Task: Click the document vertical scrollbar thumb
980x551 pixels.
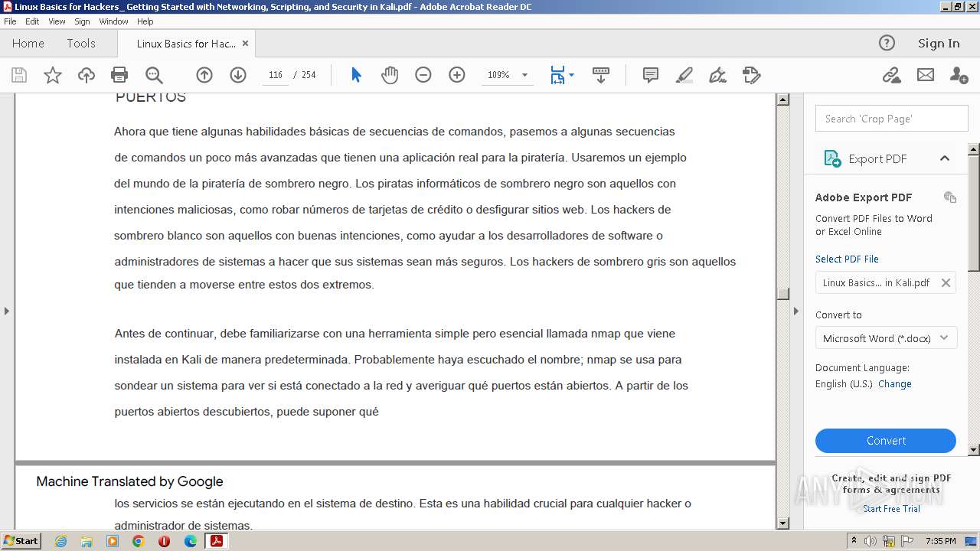Action: tap(782, 294)
